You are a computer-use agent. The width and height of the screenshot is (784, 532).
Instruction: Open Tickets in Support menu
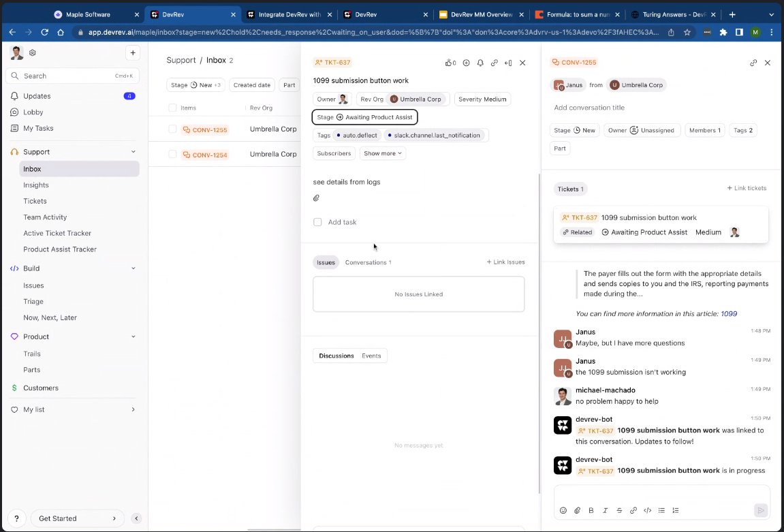[x=35, y=201]
